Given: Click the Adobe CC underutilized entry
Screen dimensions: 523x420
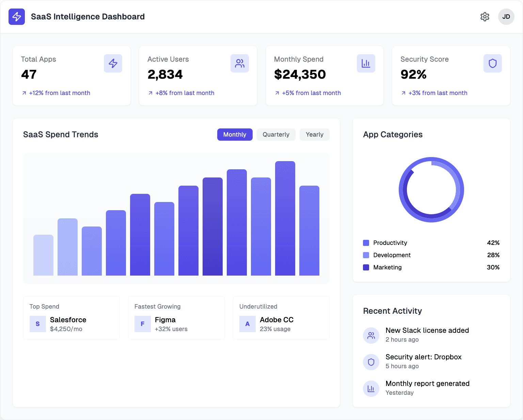Looking at the screenshot, I should [x=281, y=318].
